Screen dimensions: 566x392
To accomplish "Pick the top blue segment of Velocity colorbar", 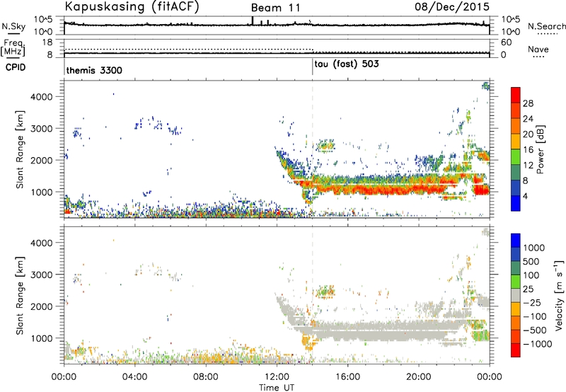I will [x=516, y=241].
